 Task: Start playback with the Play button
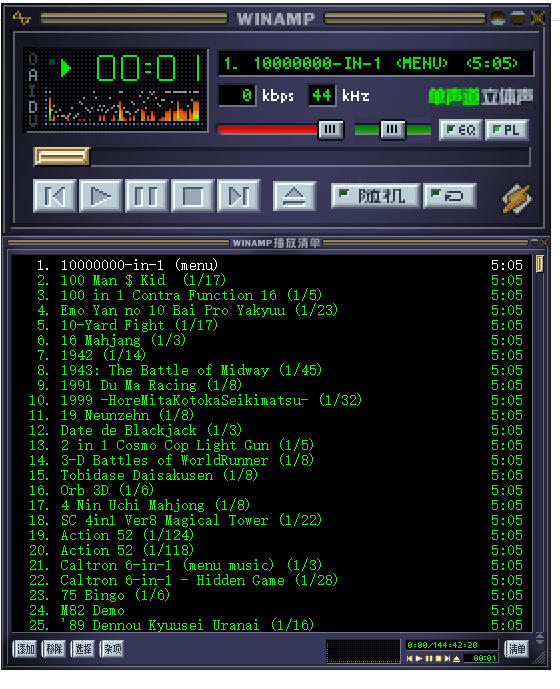[x=101, y=196]
